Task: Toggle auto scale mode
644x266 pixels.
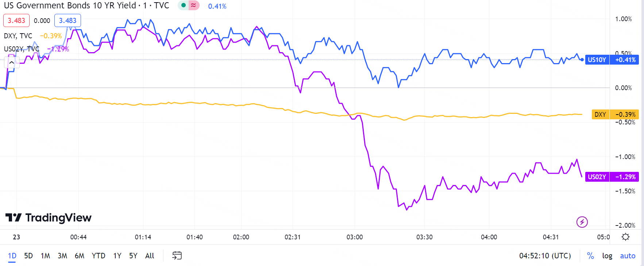Action: (x=628, y=256)
